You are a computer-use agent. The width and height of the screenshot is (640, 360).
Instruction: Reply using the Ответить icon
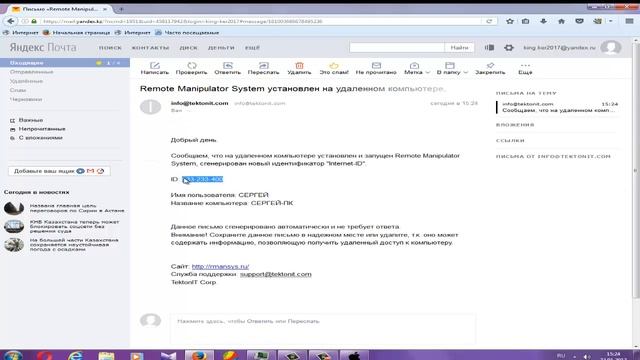227,68
